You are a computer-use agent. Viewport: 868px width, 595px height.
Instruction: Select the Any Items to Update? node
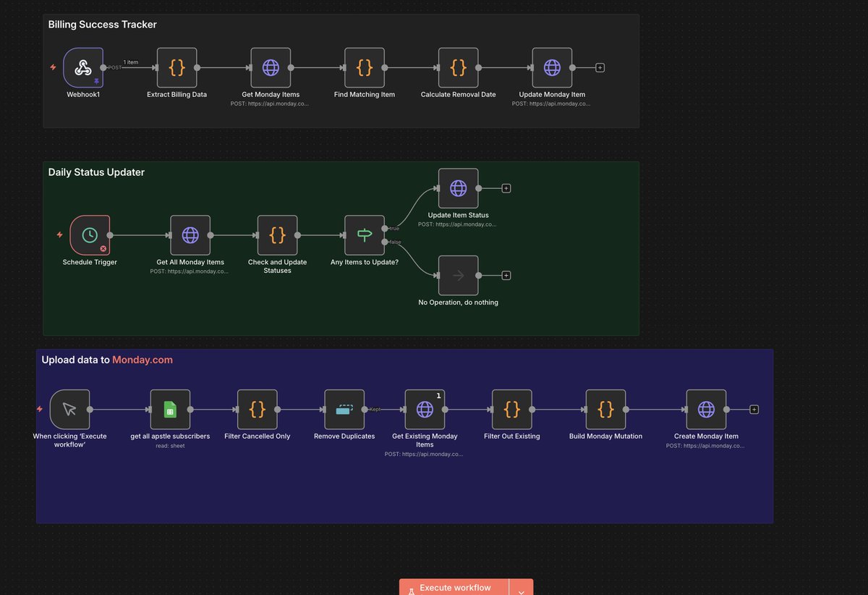click(365, 235)
